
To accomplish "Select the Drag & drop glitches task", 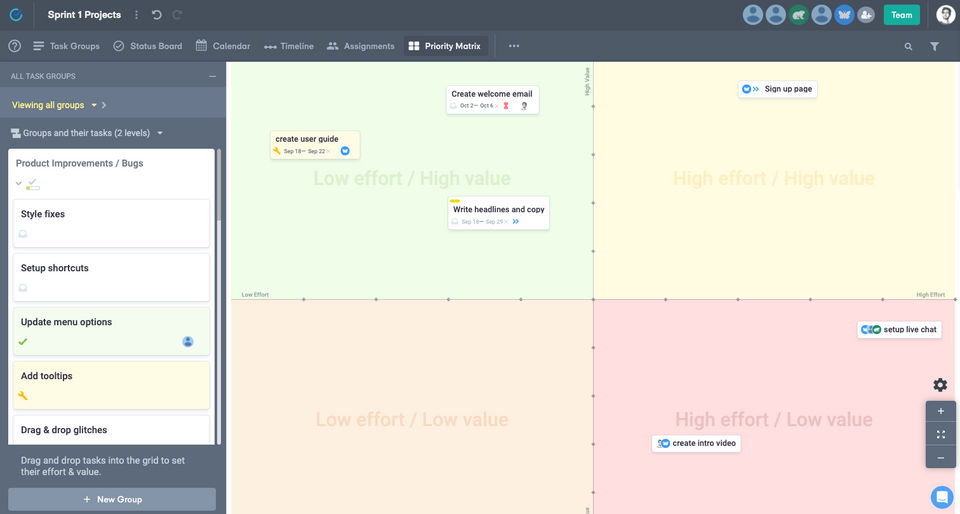I will click(111, 430).
